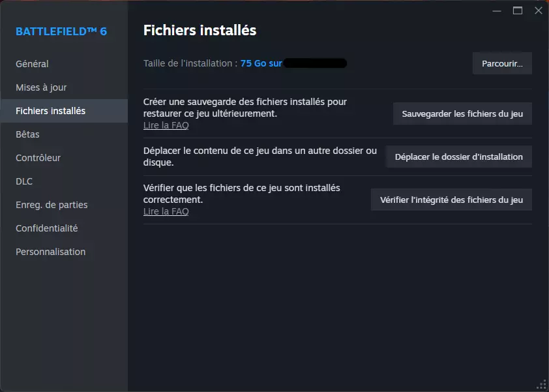This screenshot has width=549, height=392.
Task: Maximize the properties window
Action: [x=518, y=10]
